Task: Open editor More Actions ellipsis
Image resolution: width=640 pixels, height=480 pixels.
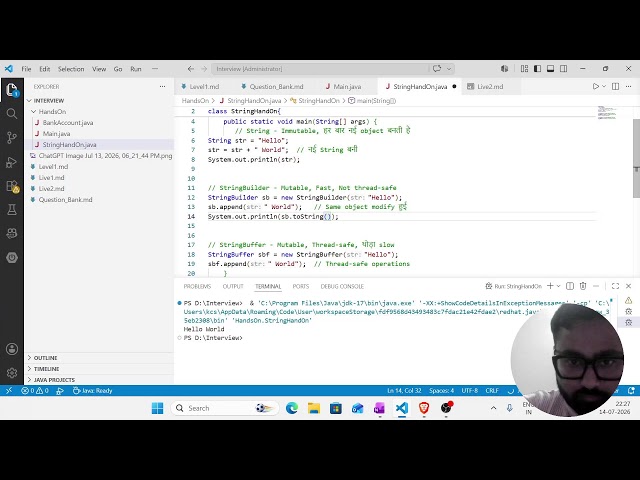Action: click(629, 87)
